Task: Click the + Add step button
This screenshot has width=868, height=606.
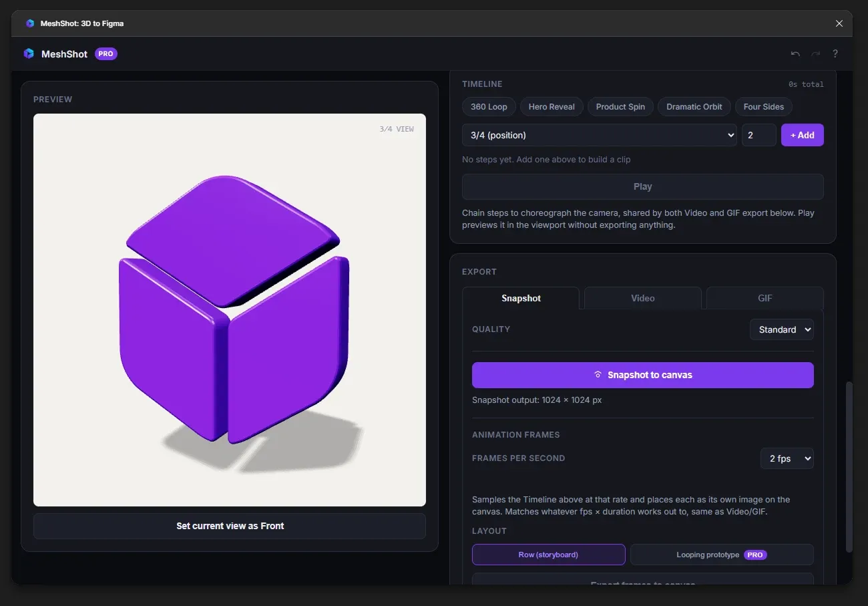Action: [x=803, y=135]
